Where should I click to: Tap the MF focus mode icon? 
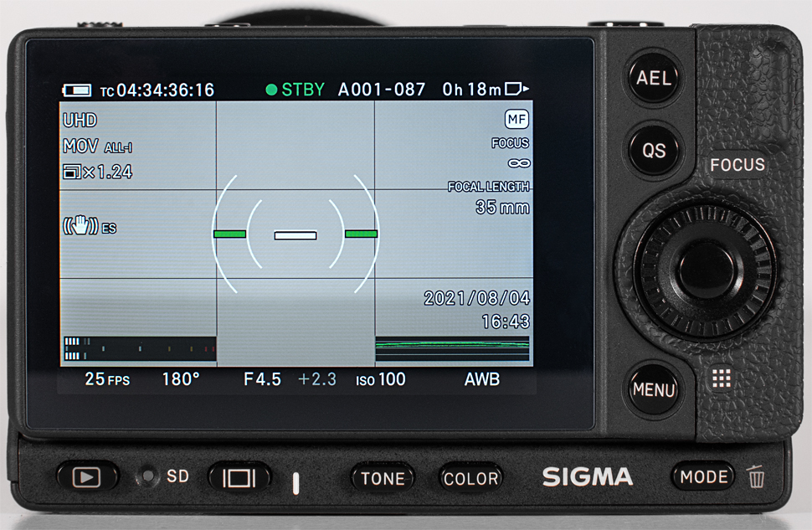point(516,120)
